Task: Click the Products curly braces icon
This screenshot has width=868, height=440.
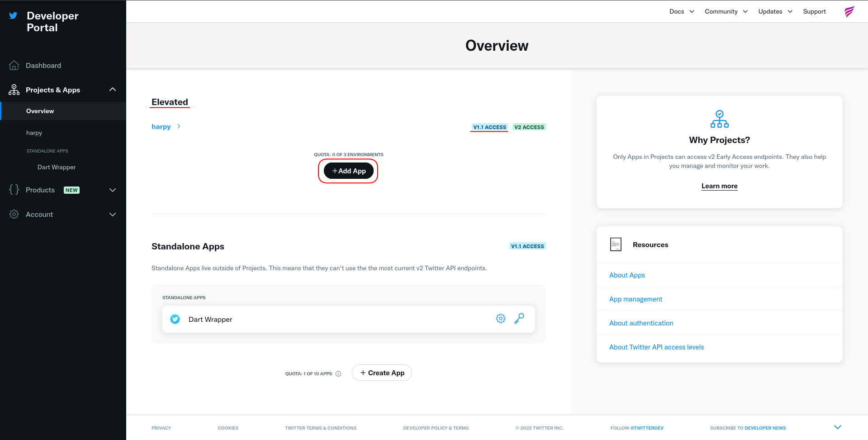Action: tap(14, 190)
